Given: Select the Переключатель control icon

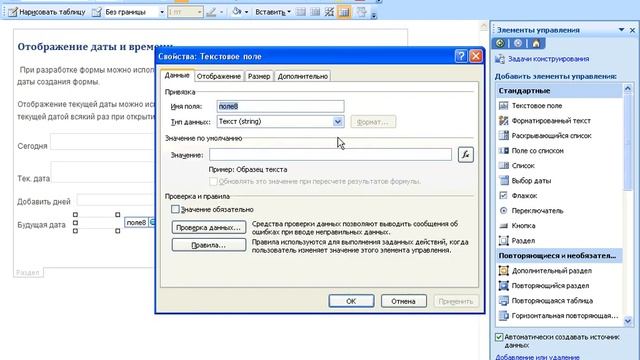Looking at the screenshot, I should [x=504, y=211].
